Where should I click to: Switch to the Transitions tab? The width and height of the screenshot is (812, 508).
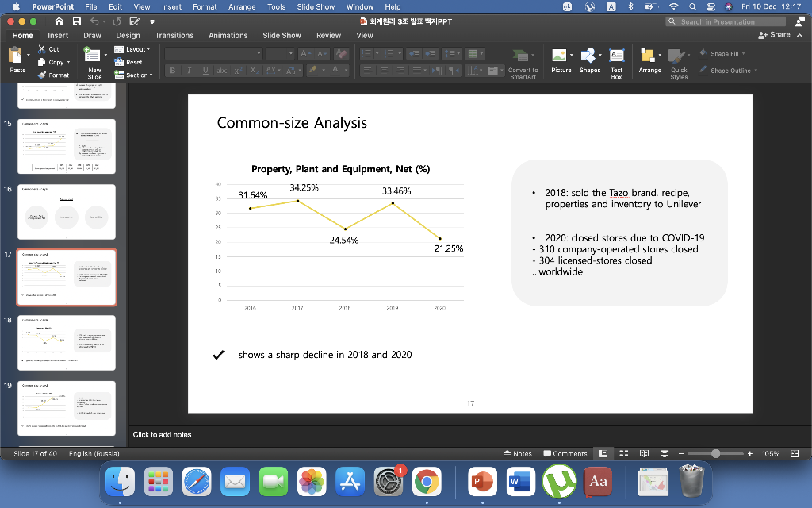click(x=174, y=35)
